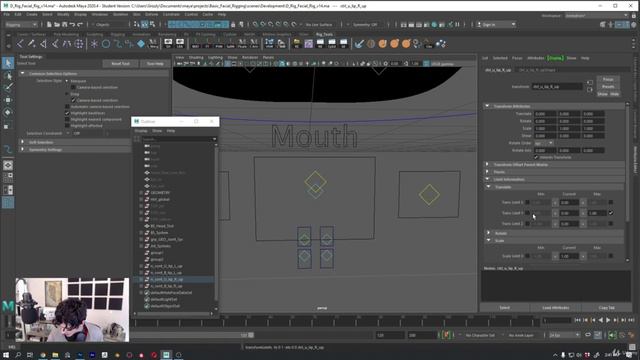This screenshot has width=640, height=360.
Task: Enable Trans Limit X min checkbox
Action: point(527,202)
